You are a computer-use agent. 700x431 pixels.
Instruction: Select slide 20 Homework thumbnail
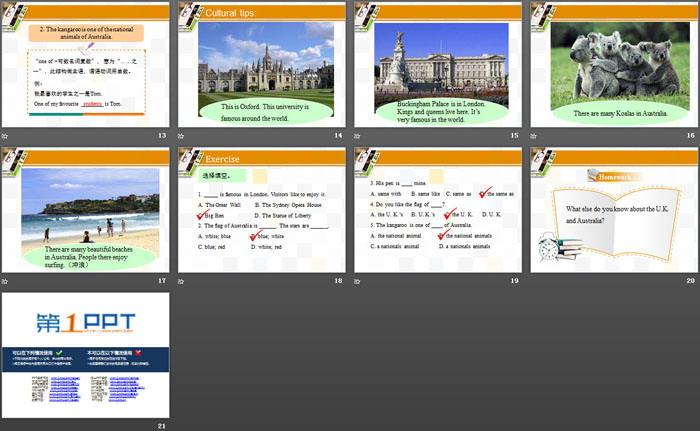(x=614, y=210)
